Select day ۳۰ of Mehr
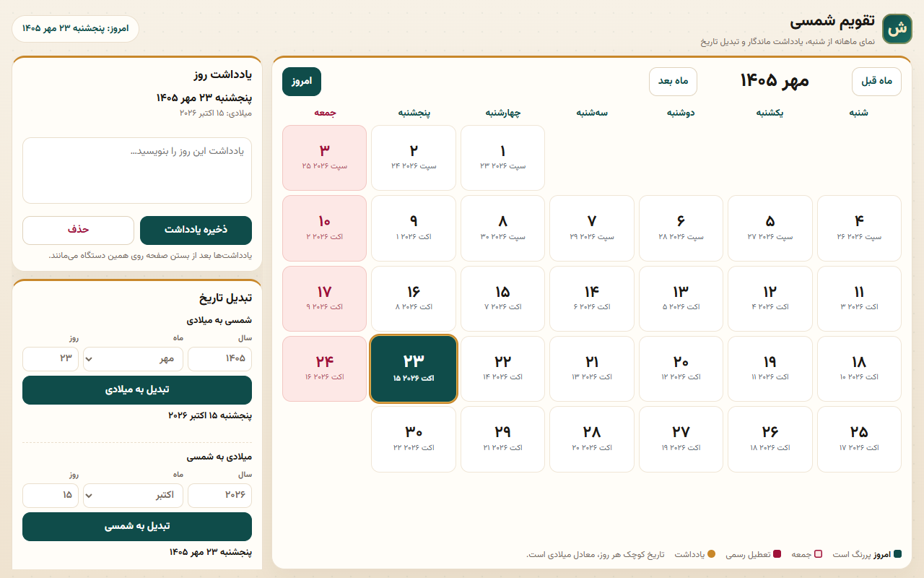 [x=414, y=439]
